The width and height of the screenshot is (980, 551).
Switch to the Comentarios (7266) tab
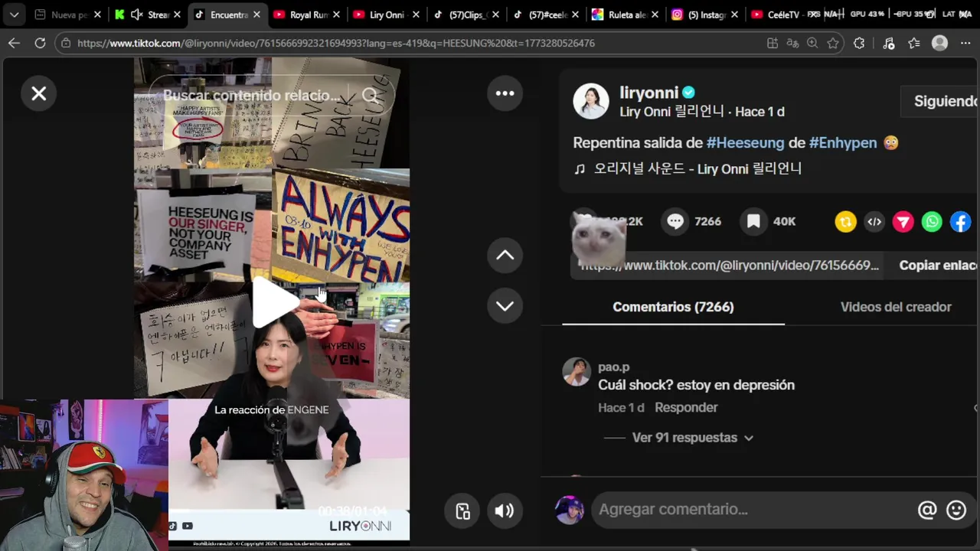tap(673, 307)
